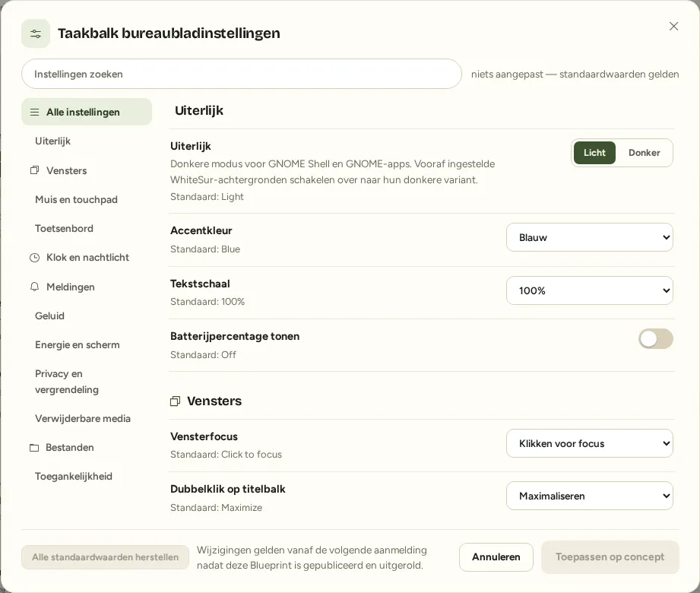
Task: Click the 'niets aangepast' status text
Action: [575, 75]
